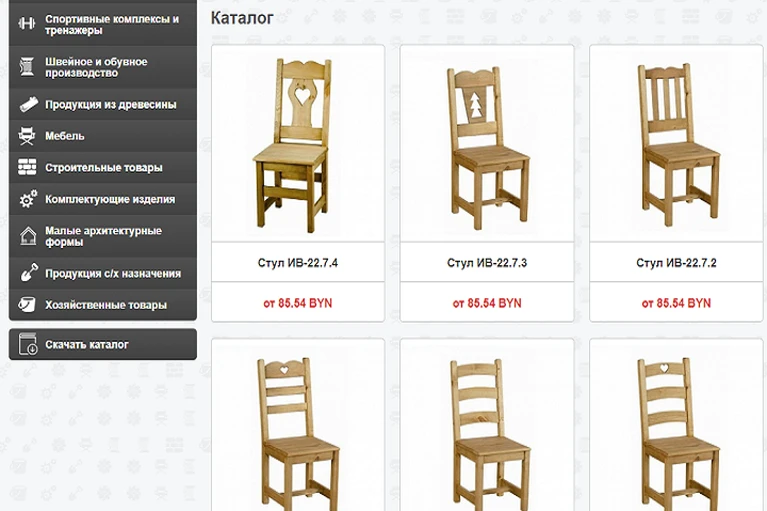The height and width of the screenshot is (511, 767).
Task: Click the gears icon for components
Action: click(28, 199)
